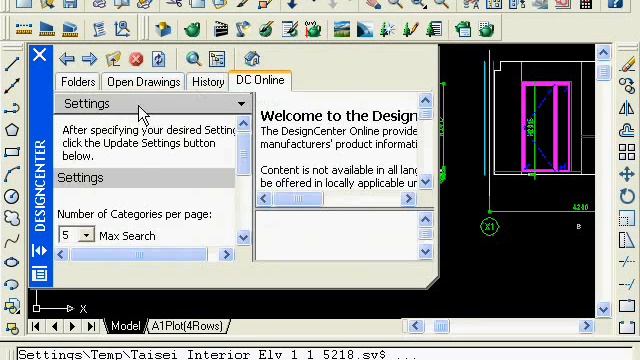Viewport: 640px width, 360px height.
Task: Select the Scale tool
Action: (627, 218)
